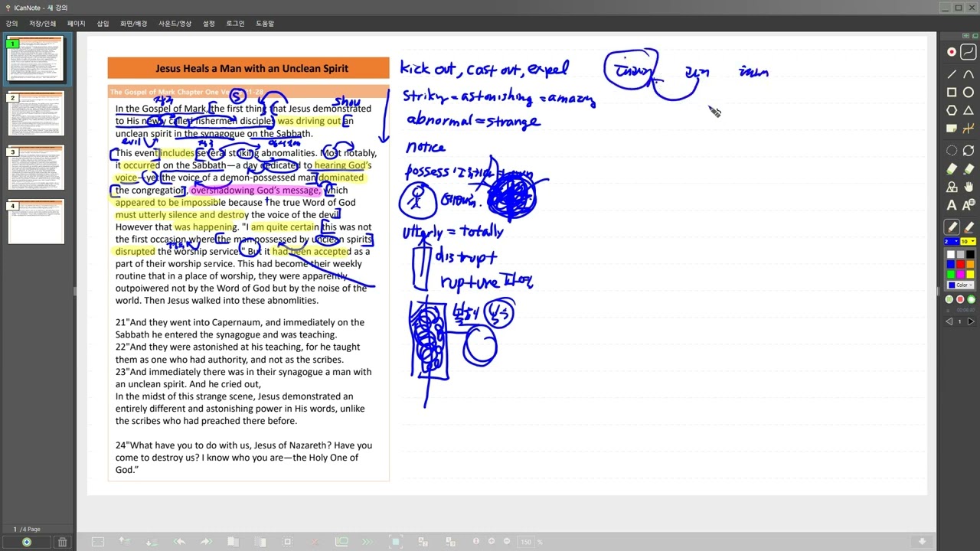
Task: Redo the action in bottom toolbar
Action: pyautogui.click(x=206, y=542)
